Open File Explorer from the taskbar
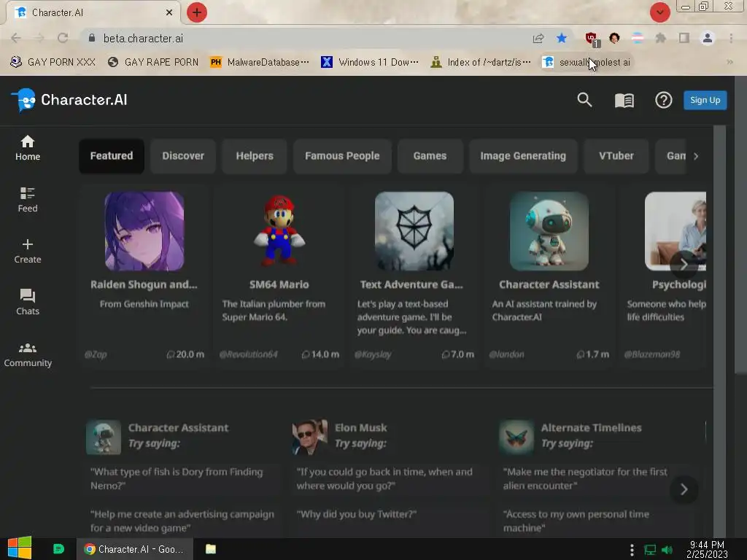The height and width of the screenshot is (560, 747). click(211, 549)
